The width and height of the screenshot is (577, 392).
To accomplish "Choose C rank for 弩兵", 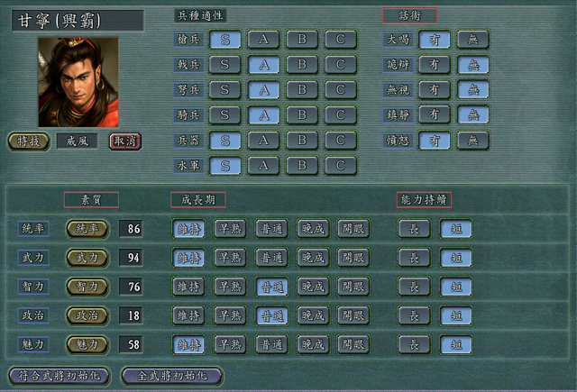I will click(x=341, y=90).
